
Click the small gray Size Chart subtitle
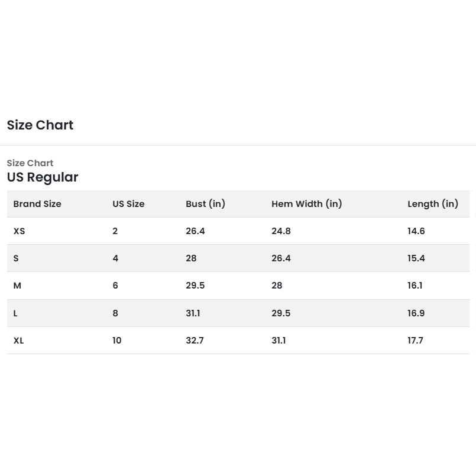click(30, 163)
